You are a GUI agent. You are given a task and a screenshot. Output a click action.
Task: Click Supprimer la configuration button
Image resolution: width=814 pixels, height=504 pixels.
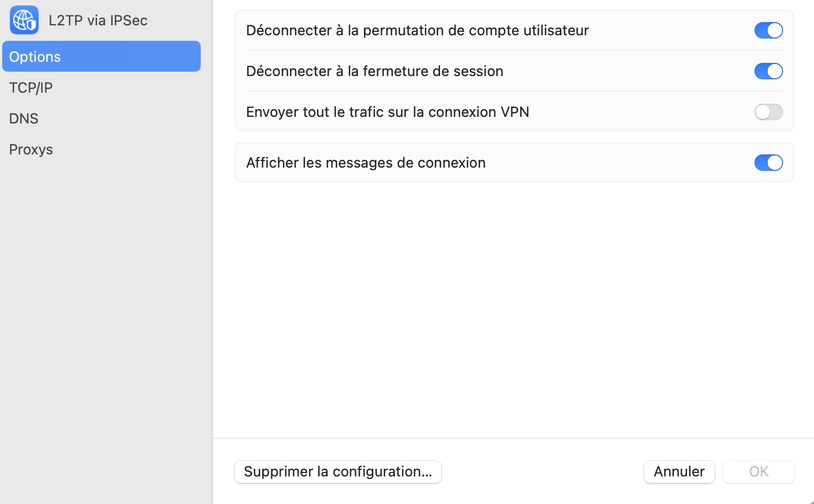tap(338, 472)
